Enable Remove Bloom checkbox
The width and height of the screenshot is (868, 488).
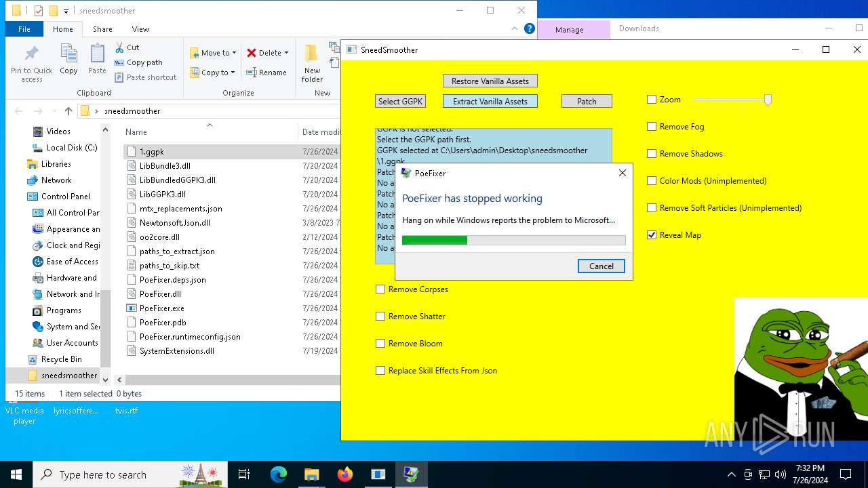(x=380, y=344)
